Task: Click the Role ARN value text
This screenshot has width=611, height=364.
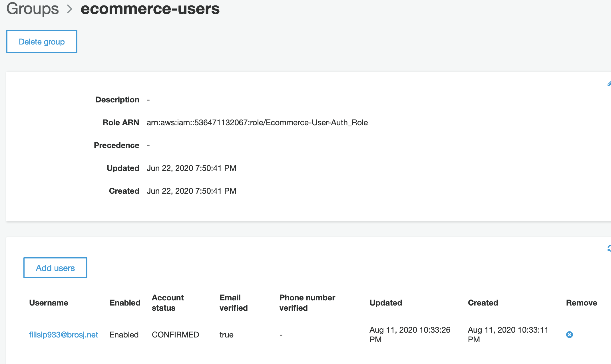Action: pos(257,123)
